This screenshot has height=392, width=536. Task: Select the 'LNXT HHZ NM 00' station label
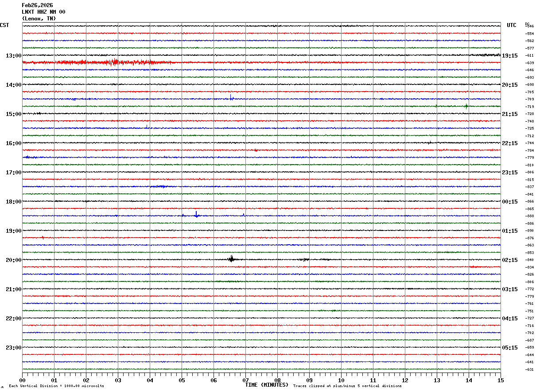pos(43,12)
